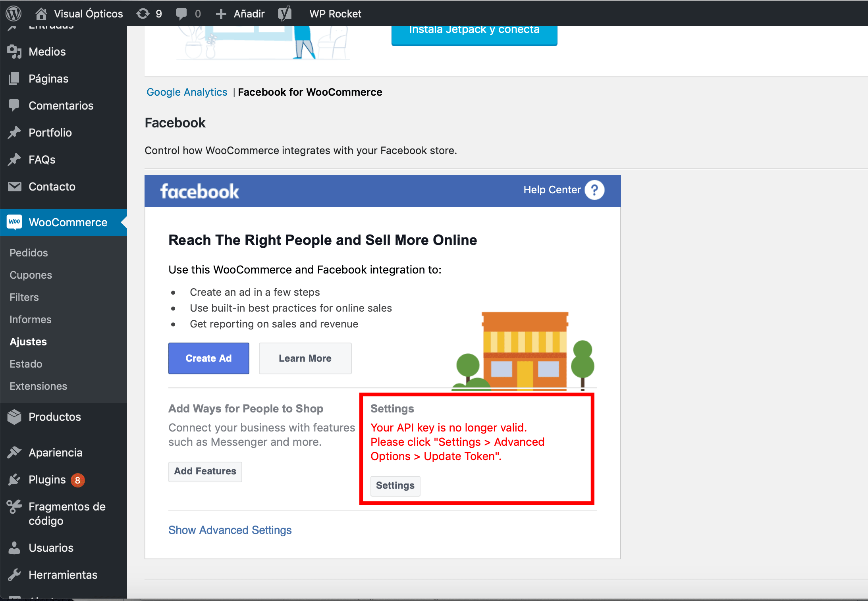Click the WordPress logo icon

pos(14,13)
